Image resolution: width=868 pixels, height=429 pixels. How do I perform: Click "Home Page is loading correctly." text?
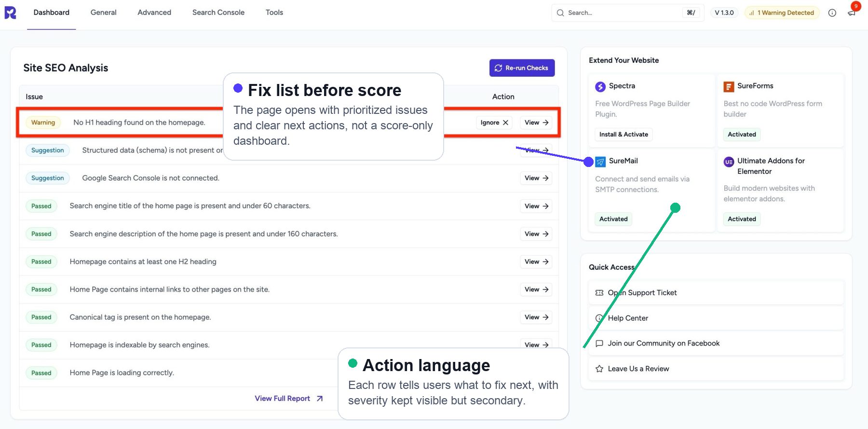pos(122,373)
